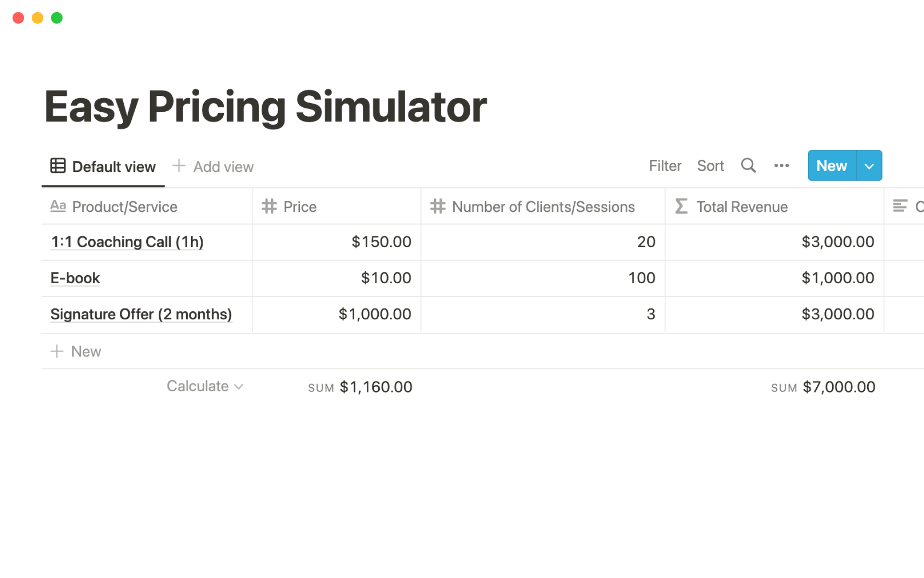Open the SUM calculation under Total Revenue
This screenshot has height=578, width=924.
pos(823,387)
